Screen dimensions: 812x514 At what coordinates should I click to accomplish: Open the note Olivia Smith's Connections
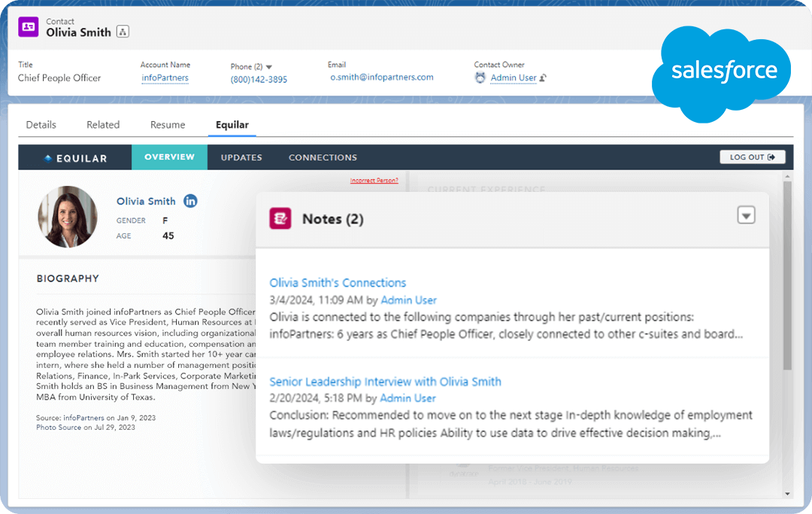[x=338, y=282]
